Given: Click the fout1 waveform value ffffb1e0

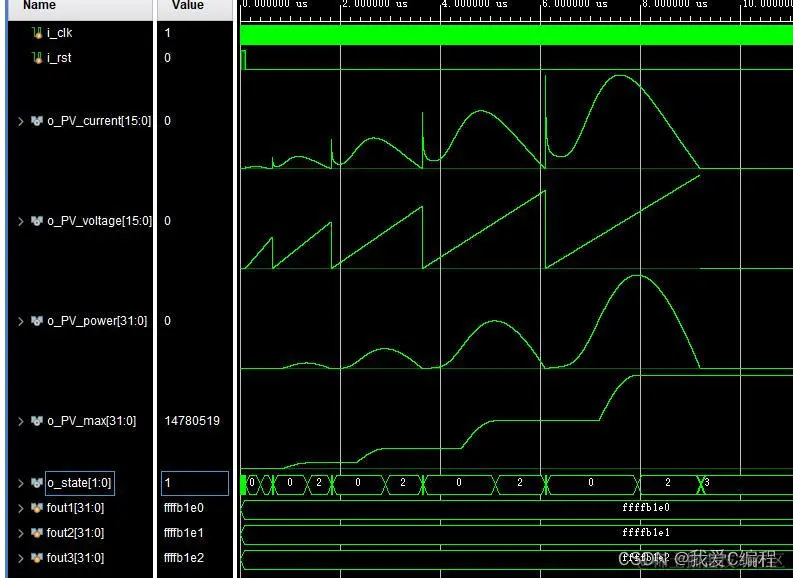Looking at the screenshot, I should (x=646, y=508).
